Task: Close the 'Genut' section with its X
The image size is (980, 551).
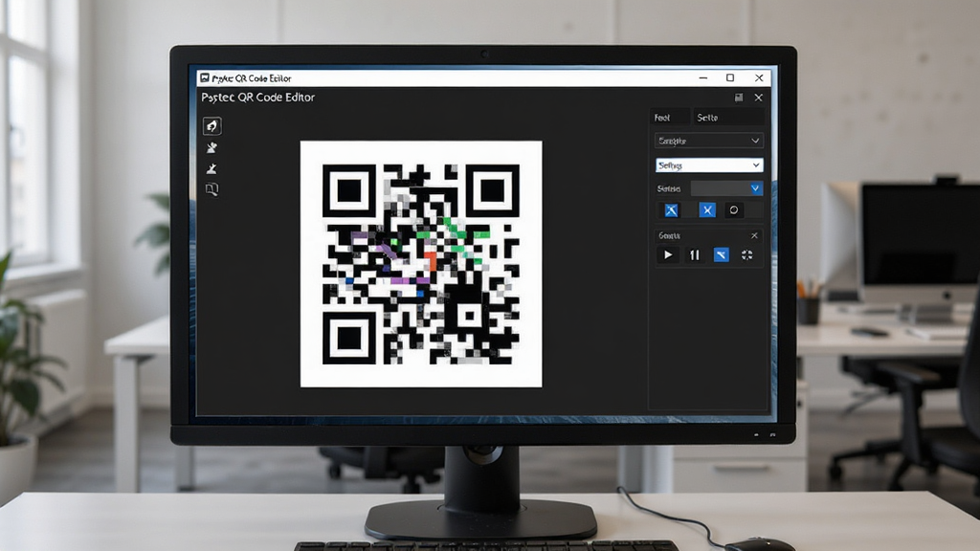Action: point(754,235)
